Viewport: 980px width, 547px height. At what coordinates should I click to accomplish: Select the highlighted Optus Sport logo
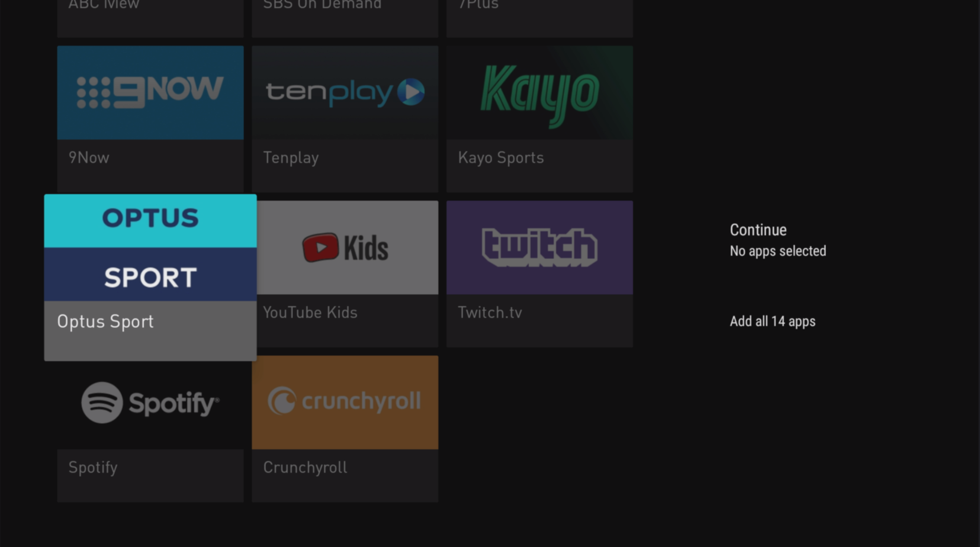(x=150, y=247)
